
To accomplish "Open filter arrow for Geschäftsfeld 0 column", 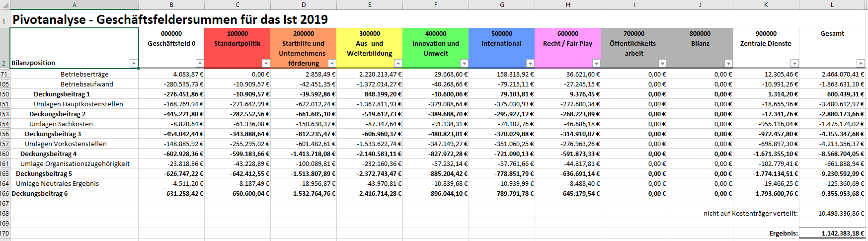I will [199, 64].
